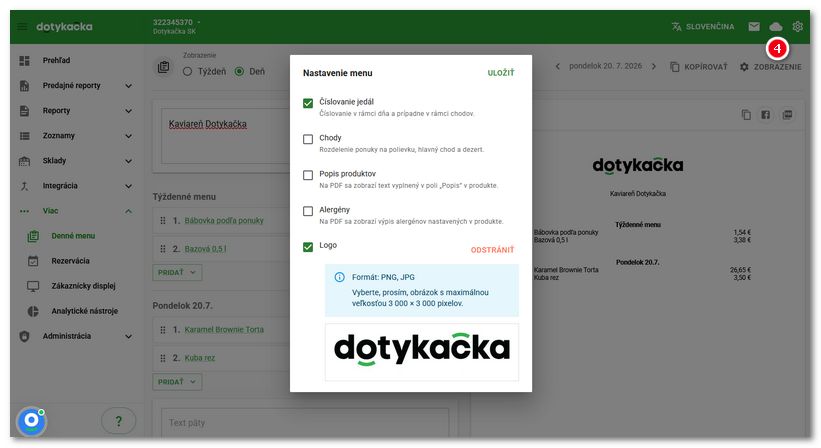Switch language via SLOVENČINA
821x448 pixels.
[703, 26]
